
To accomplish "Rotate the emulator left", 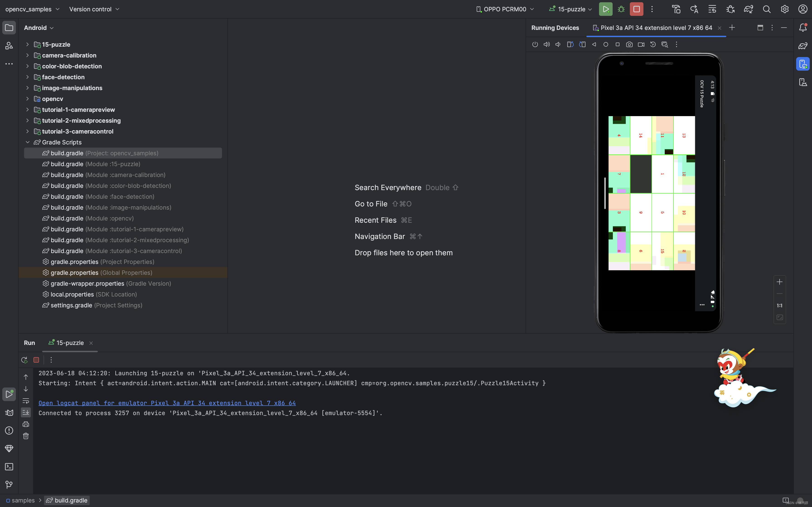I will [x=570, y=44].
